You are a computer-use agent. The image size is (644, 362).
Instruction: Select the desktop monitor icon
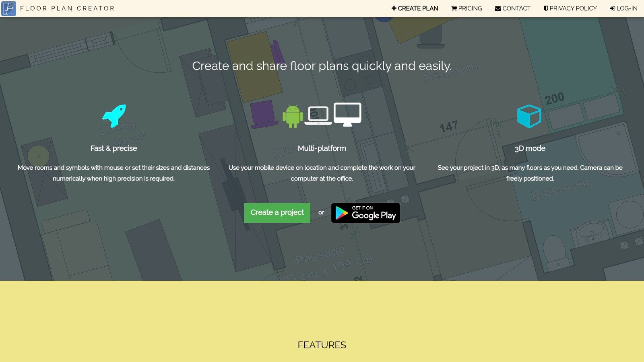pyautogui.click(x=347, y=114)
